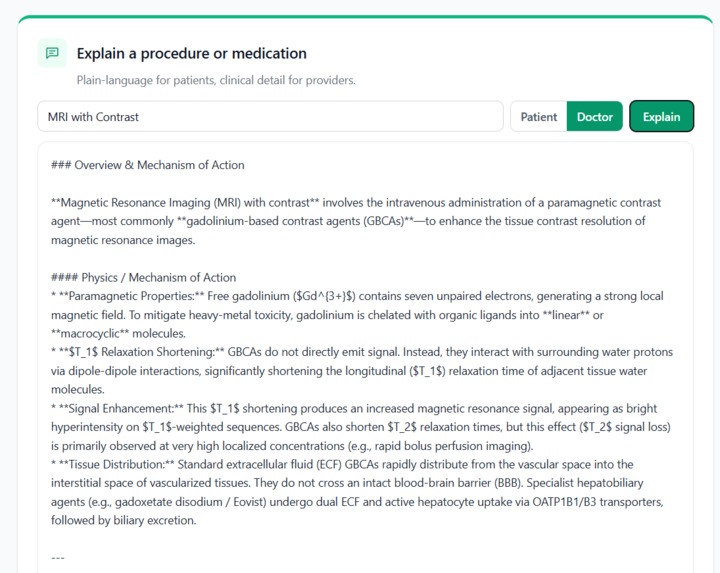The image size is (720, 573).
Task: Click the "OATP1B1/B3 transporters" text
Action: (597, 502)
